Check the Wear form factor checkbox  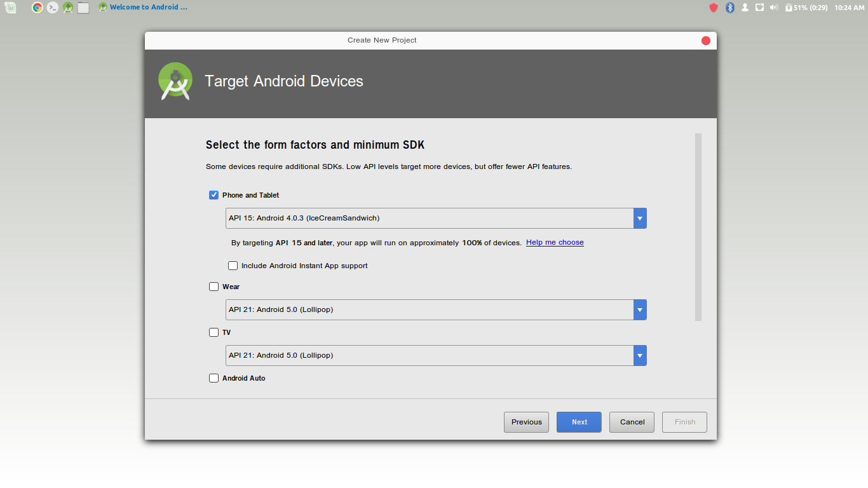coord(214,287)
